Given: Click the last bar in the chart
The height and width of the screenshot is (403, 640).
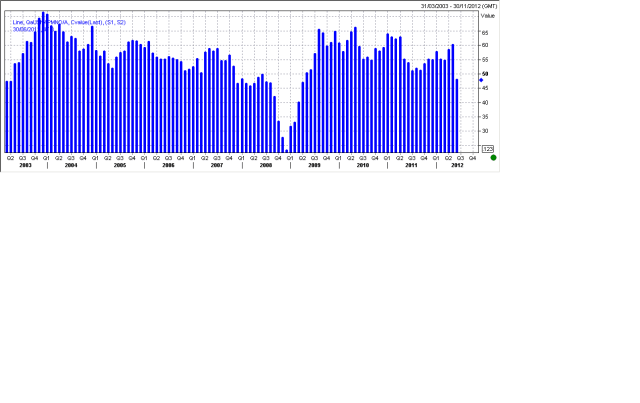Looking at the screenshot, I should (x=457, y=115).
